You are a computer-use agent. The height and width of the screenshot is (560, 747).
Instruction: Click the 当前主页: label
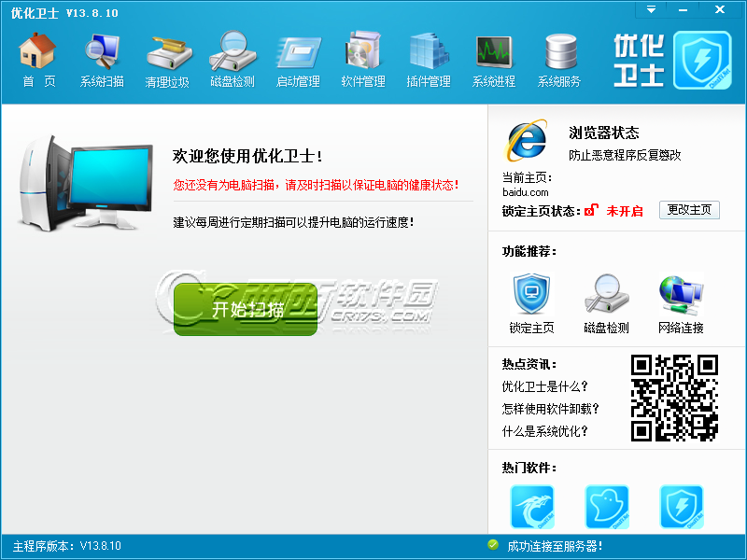pyautogui.click(x=527, y=177)
